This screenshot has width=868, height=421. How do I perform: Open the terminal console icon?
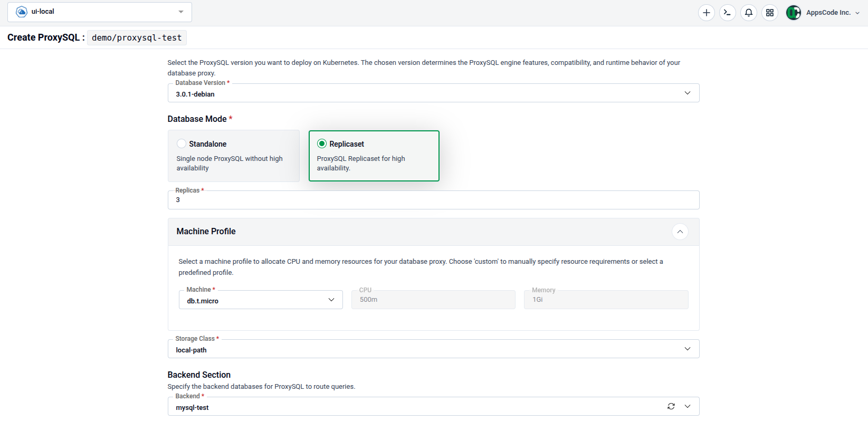[x=727, y=13]
